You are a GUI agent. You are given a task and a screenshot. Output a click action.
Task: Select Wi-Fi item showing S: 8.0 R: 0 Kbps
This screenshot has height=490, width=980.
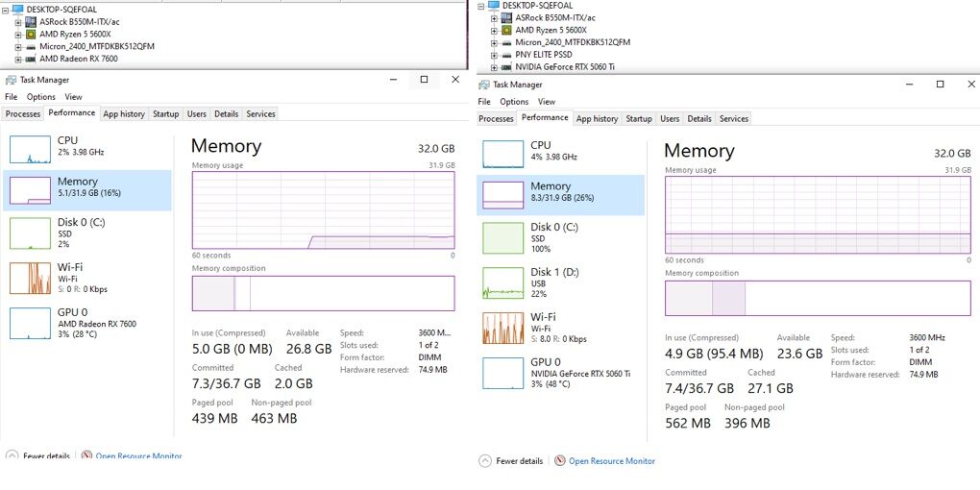(x=560, y=328)
